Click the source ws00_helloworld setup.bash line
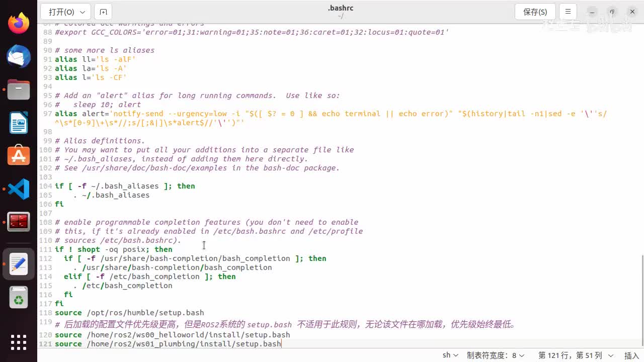 (173, 335)
